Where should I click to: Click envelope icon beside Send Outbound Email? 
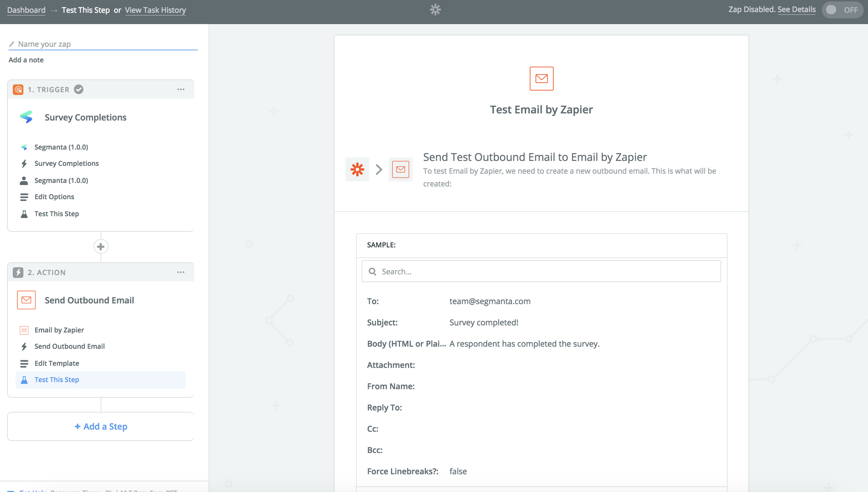point(26,300)
